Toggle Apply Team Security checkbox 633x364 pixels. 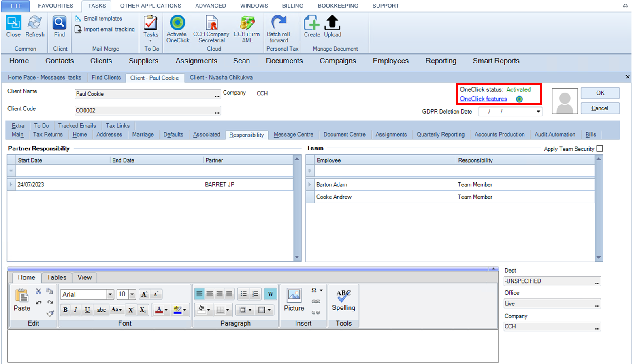600,149
